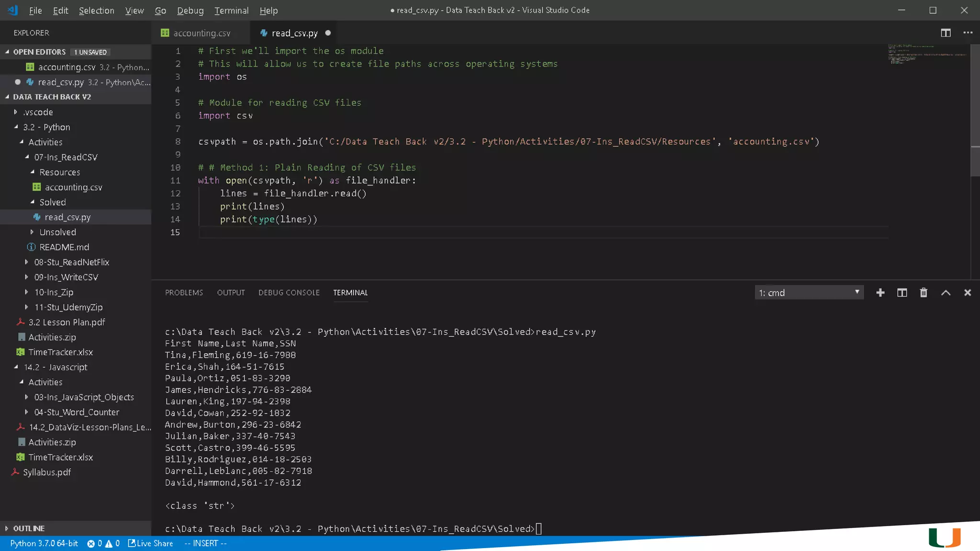Open the editor More Actions ellipsis

tap(968, 33)
